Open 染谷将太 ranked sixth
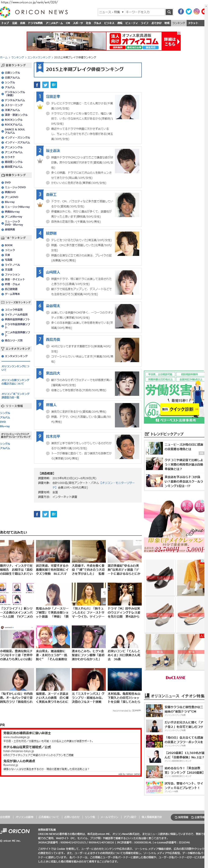The width and height of the screenshot is (208, 868). (53, 306)
